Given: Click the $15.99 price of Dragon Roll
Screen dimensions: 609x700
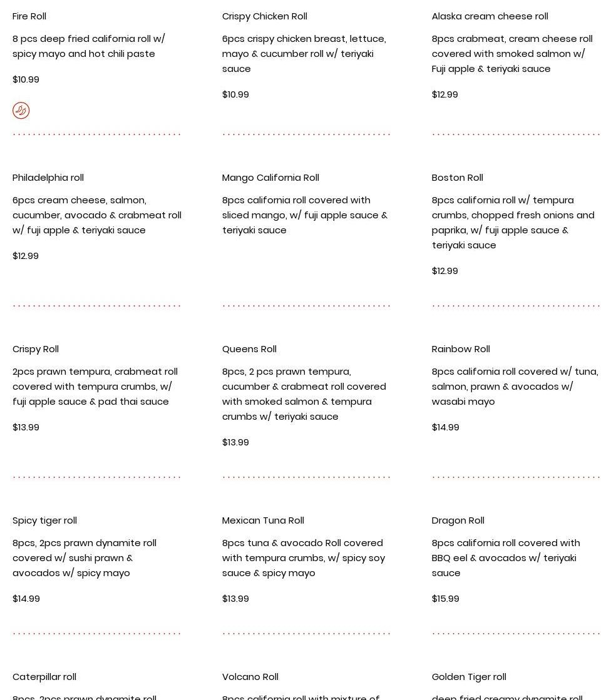Looking at the screenshot, I should click(x=445, y=599).
